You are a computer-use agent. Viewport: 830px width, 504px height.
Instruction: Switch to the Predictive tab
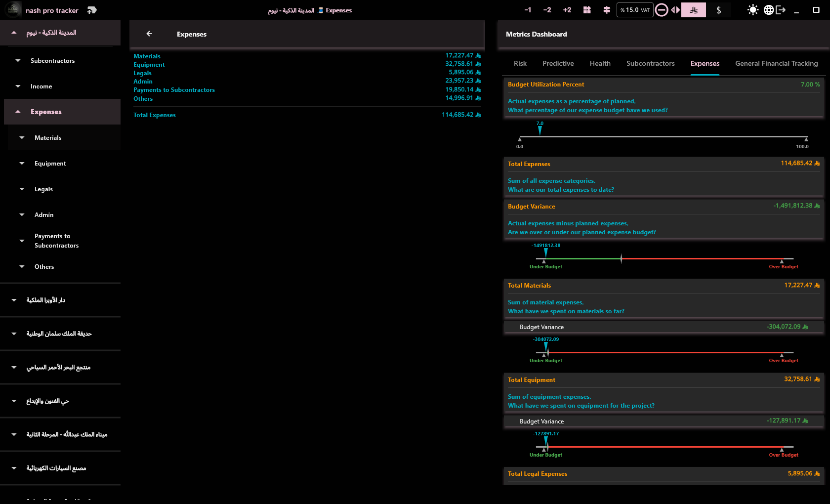(558, 63)
